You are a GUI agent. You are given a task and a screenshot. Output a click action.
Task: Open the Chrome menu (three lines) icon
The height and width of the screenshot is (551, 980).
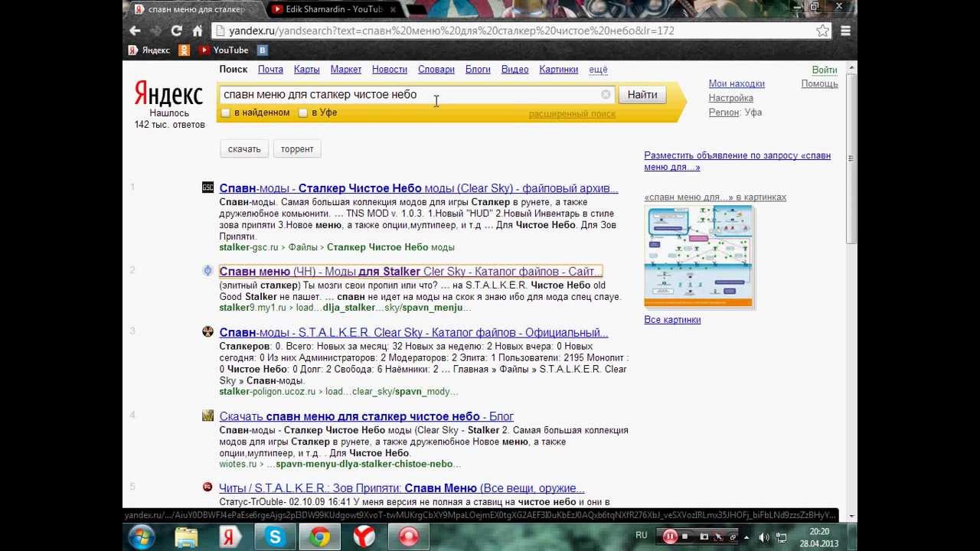[845, 31]
